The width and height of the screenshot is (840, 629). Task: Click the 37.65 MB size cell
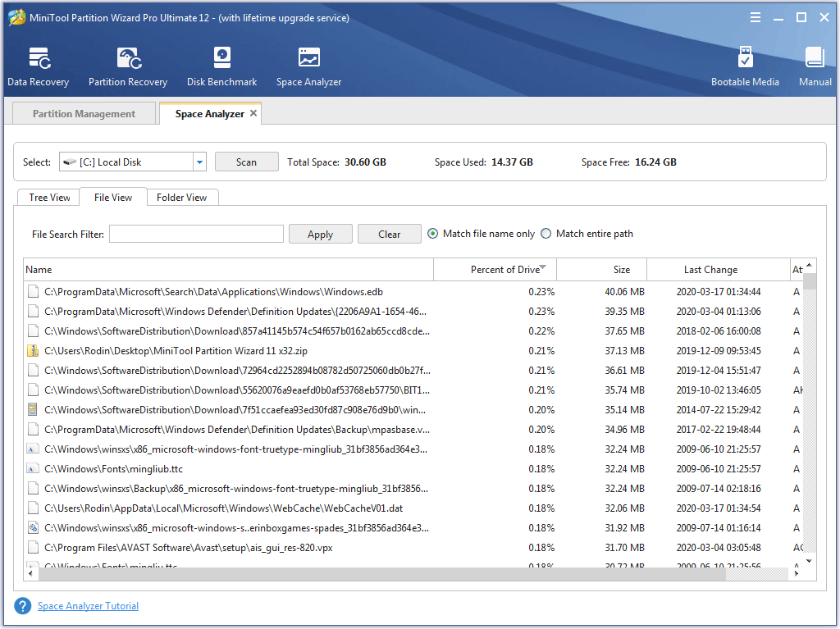point(624,331)
